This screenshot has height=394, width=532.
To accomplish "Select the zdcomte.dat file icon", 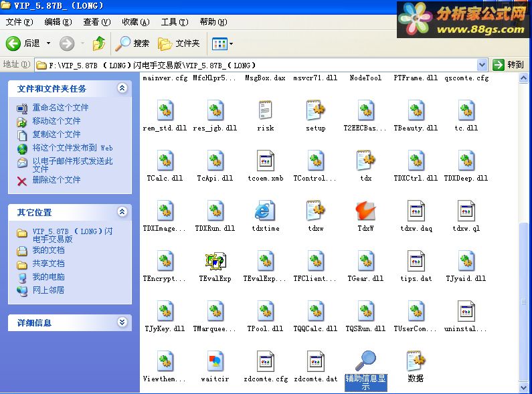I will point(316,361).
